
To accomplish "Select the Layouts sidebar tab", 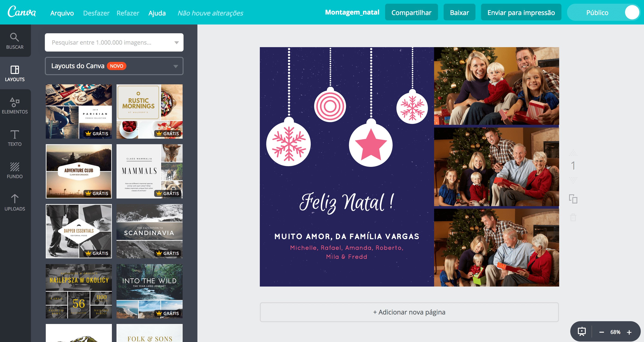I will click(15, 73).
